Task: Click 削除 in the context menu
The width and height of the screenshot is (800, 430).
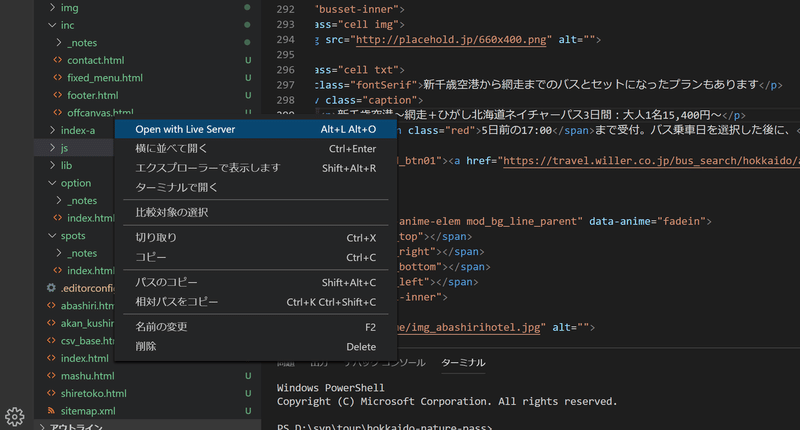Action: (x=146, y=346)
